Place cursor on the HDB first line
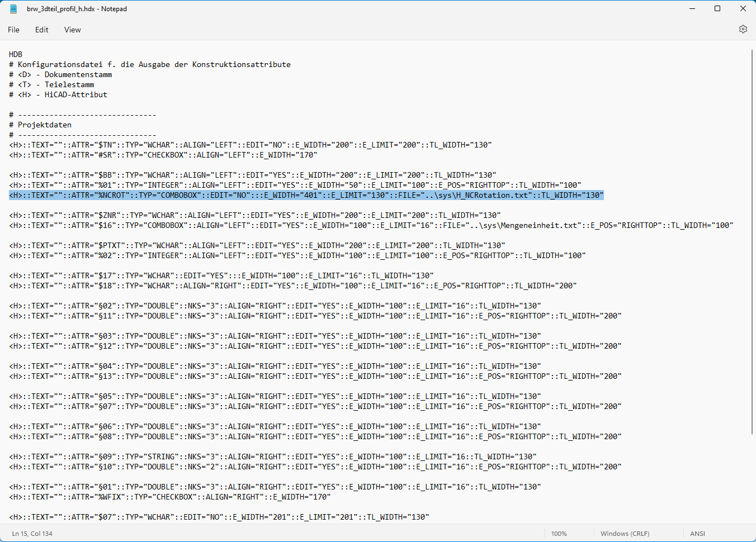The image size is (756, 542). (x=16, y=54)
